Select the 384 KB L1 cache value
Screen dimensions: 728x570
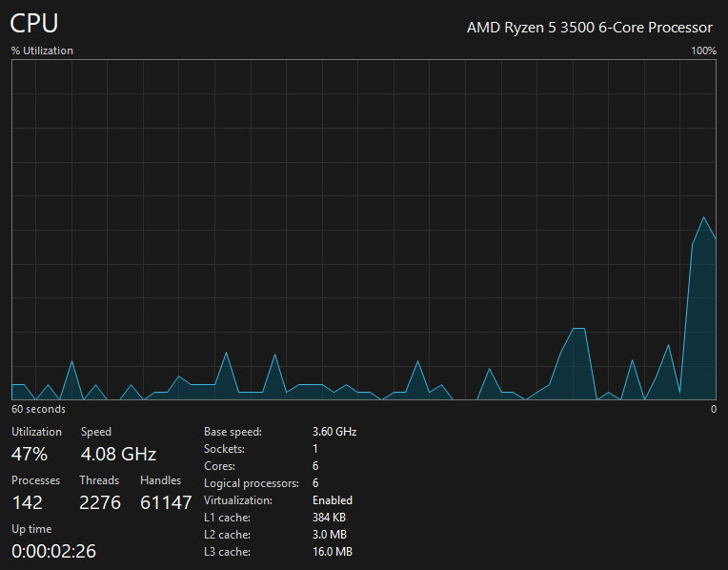point(329,518)
